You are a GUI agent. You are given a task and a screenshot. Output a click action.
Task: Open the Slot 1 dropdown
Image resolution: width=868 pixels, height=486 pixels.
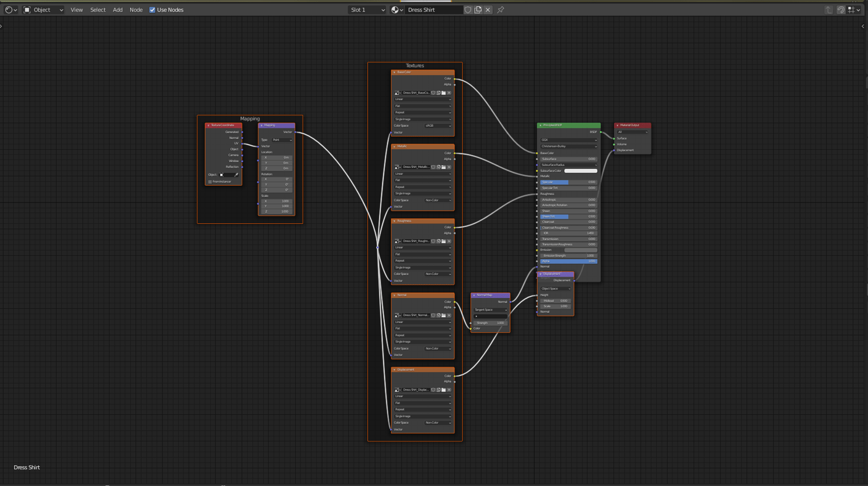(367, 10)
